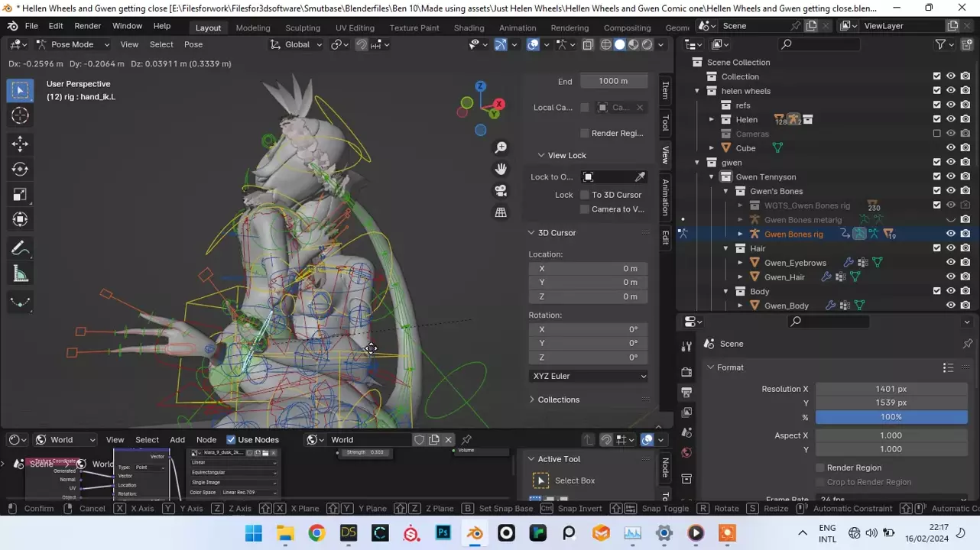This screenshot has width=980, height=550.
Task: Open Blender from the Windows taskbar
Action: click(475, 532)
